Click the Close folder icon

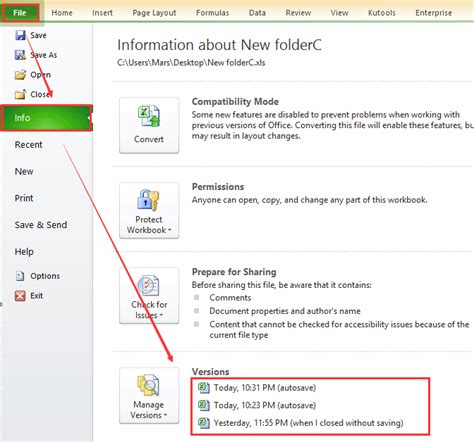point(20,94)
